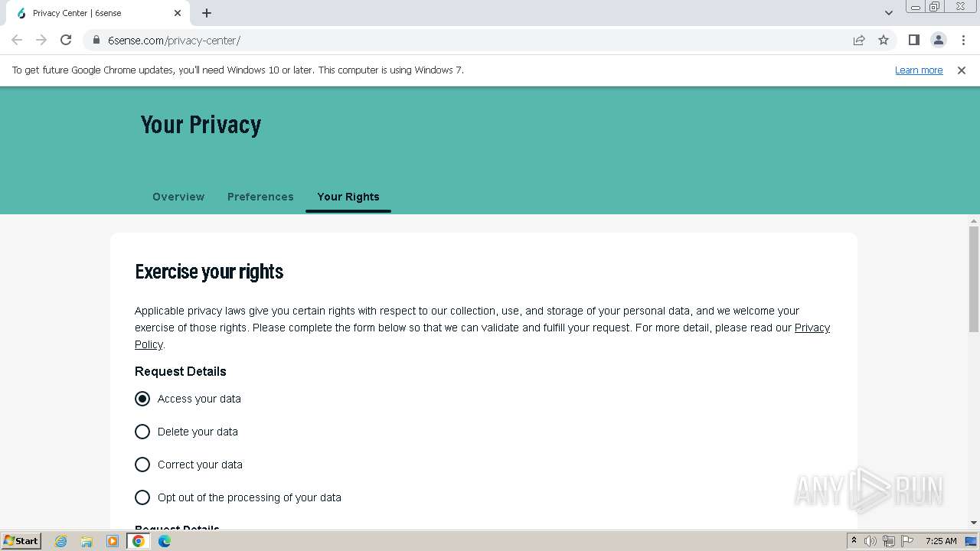This screenshot has height=551, width=980.
Task: Bookmark this page with the star icon
Action: click(x=884, y=40)
